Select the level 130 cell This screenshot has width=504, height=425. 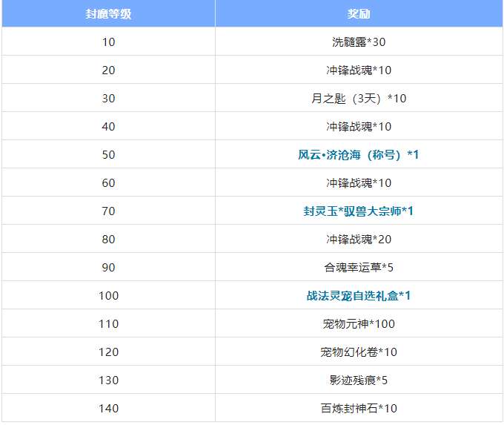point(108,380)
